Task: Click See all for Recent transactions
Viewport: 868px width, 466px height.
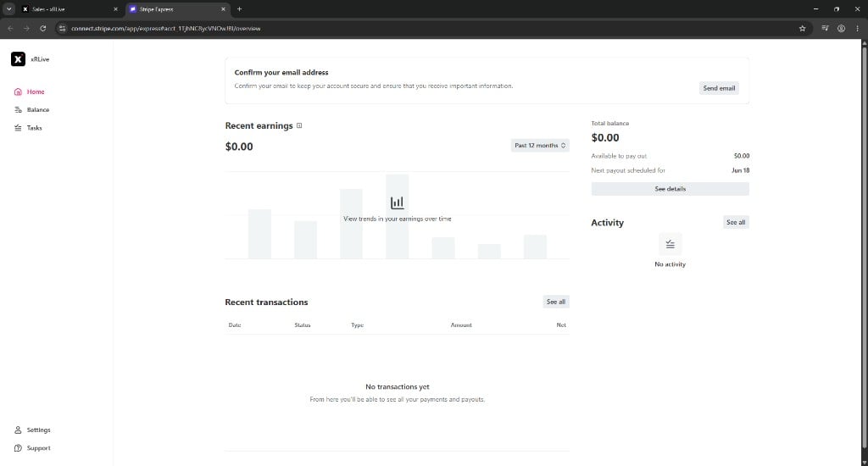Action: 556,302
